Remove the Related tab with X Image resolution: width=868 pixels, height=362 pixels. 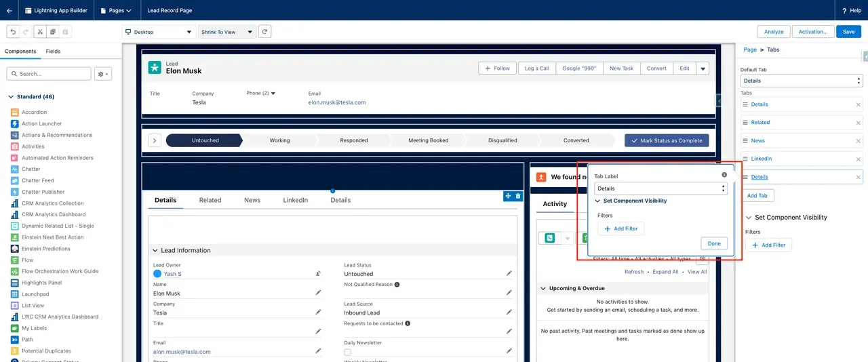tap(858, 123)
